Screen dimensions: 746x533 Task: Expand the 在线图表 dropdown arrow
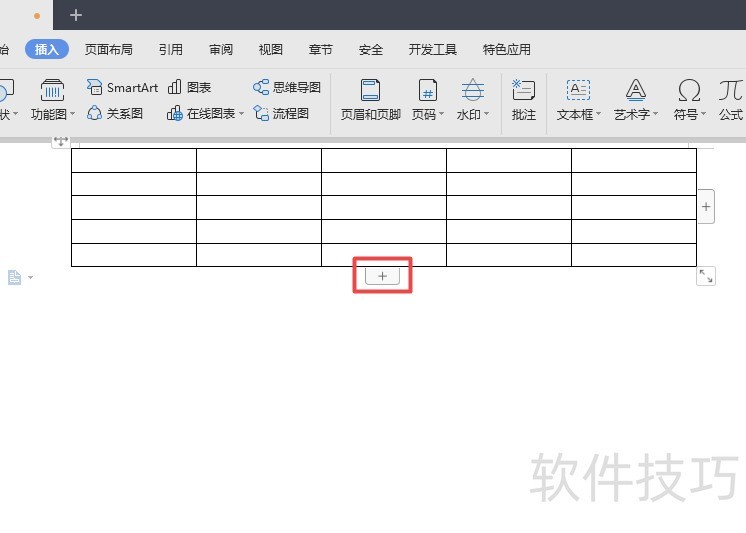pos(241,114)
